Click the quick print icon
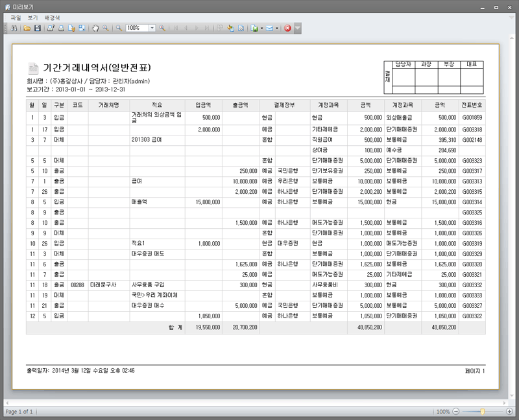The width and height of the screenshot is (519, 420). [61, 28]
